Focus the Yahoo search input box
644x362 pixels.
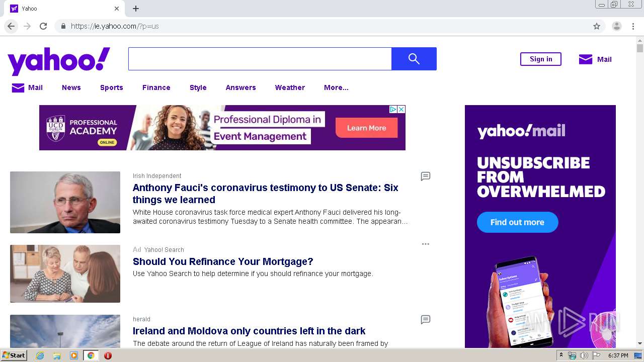[x=260, y=59]
